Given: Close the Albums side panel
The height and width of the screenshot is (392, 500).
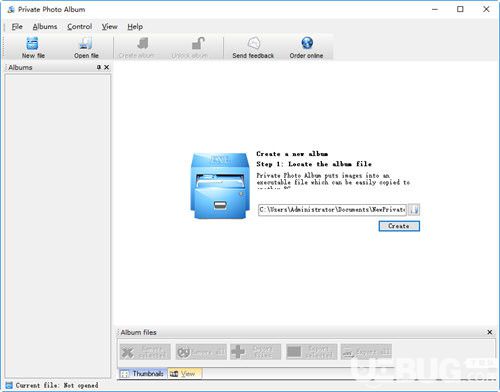Looking at the screenshot, I should click(x=107, y=67).
